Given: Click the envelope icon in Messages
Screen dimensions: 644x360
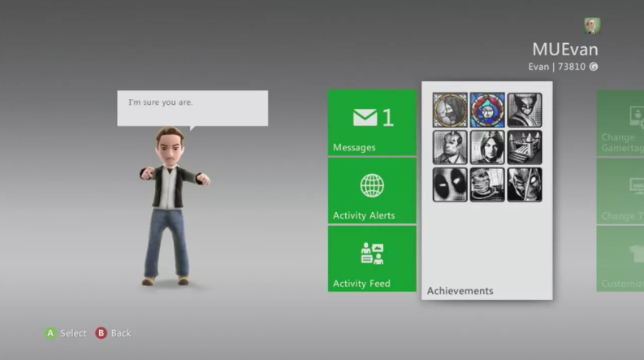Looking at the screenshot, I should (x=365, y=118).
